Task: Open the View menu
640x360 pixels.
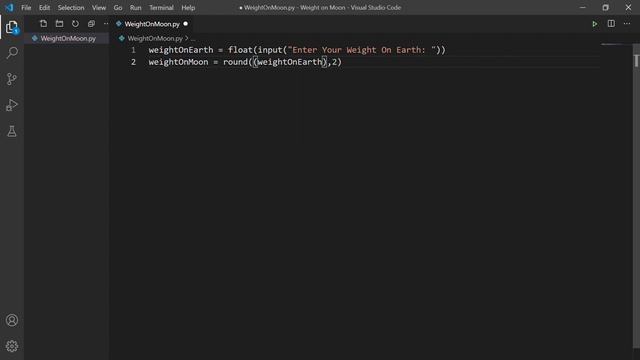Action: [x=98, y=8]
